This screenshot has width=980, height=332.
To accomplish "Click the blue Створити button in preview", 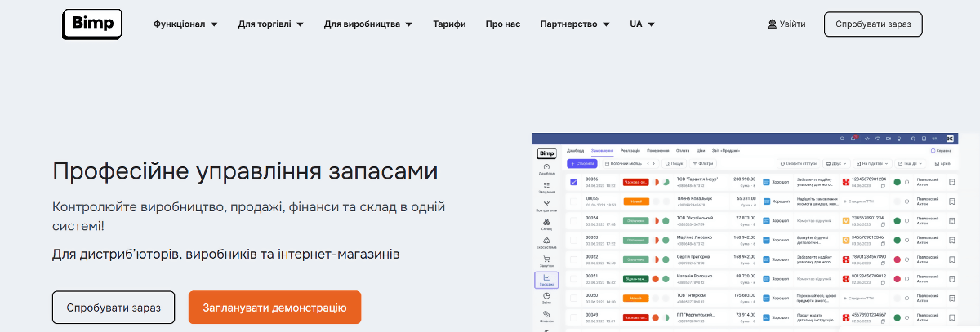I will click(x=582, y=164).
